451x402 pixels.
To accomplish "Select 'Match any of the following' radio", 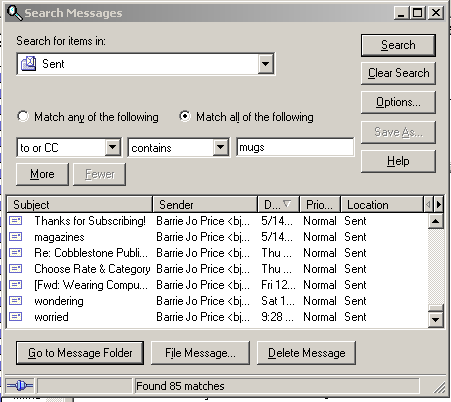I will [x=23, y=116].
